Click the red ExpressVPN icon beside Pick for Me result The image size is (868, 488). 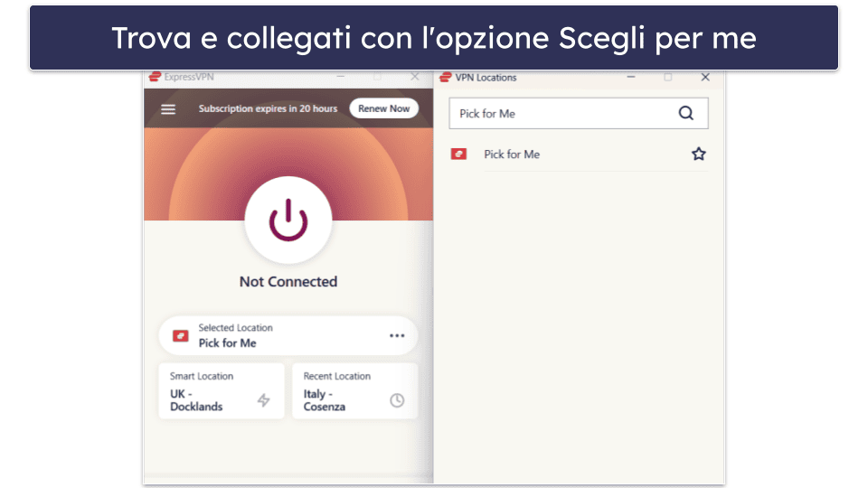pos(458,154)
